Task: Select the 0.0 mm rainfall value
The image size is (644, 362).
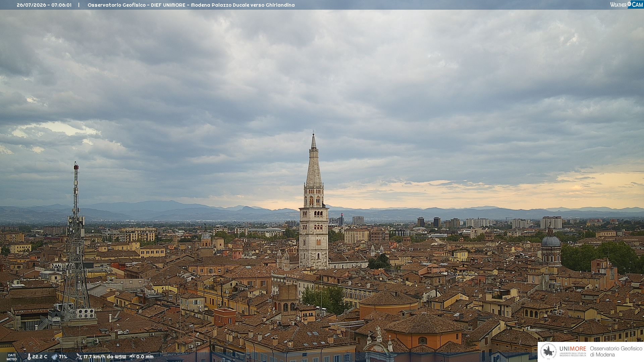Action: point(145,357)
